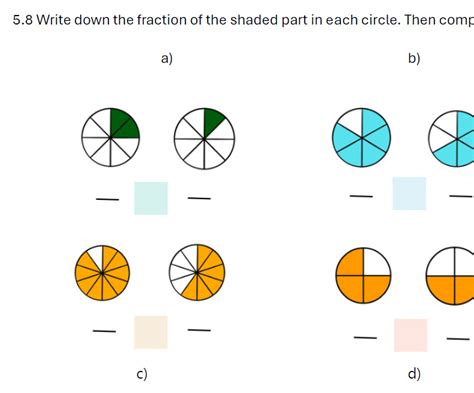Click the light teal comparison box under a)
The width and height of the screenshot is (474, 393).
click(x=151, y=198)
